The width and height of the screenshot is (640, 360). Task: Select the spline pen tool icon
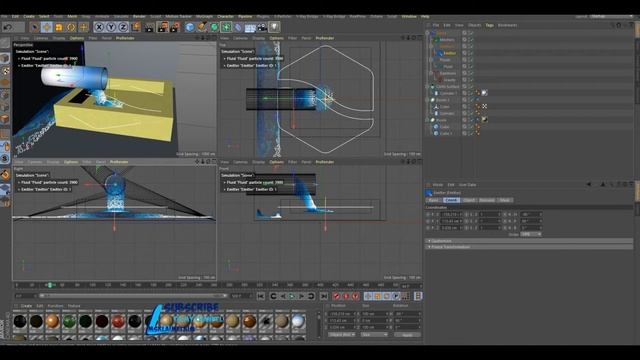click(202, 27)
